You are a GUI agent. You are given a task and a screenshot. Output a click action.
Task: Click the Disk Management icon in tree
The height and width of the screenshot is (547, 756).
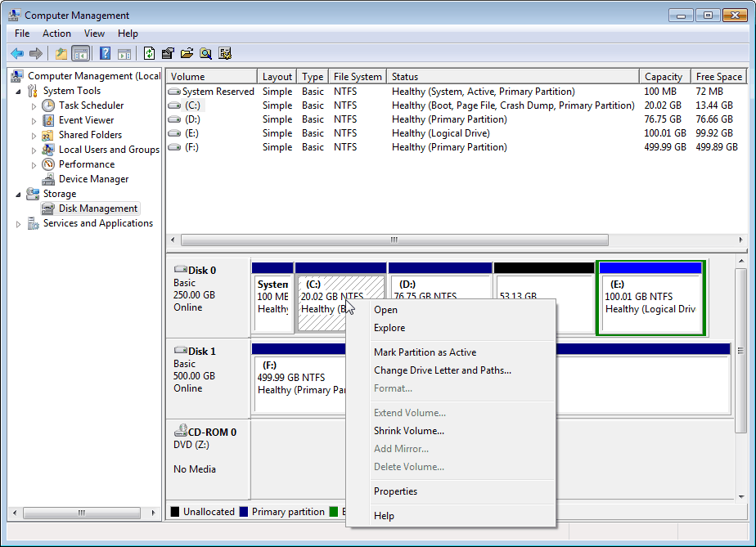click(48, 208)
